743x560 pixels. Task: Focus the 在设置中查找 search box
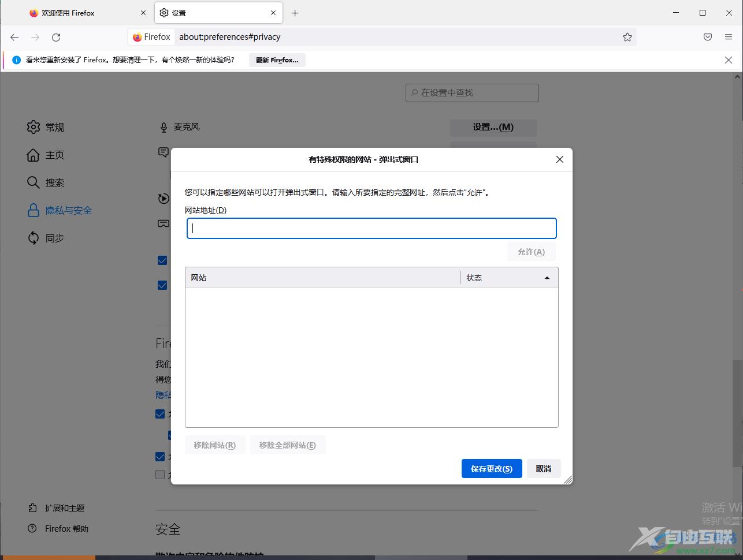(x=472, y=92)
